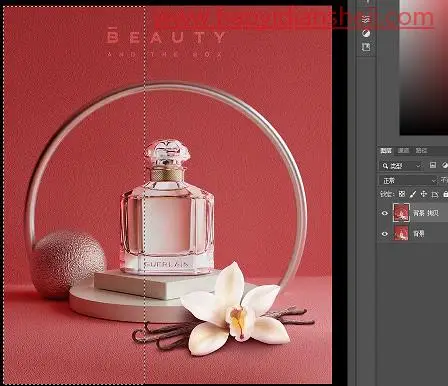Lock image pixels brush icon
The image size is (448, 386).
[413, 194]
